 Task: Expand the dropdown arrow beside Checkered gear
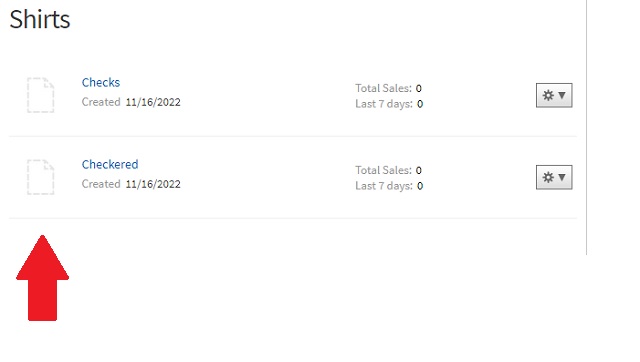[562, 177]
